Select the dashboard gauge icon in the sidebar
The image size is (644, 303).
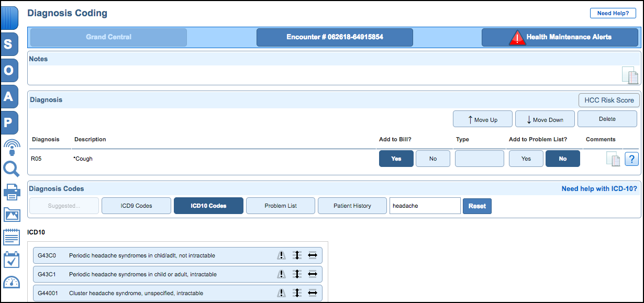(10, 282)
